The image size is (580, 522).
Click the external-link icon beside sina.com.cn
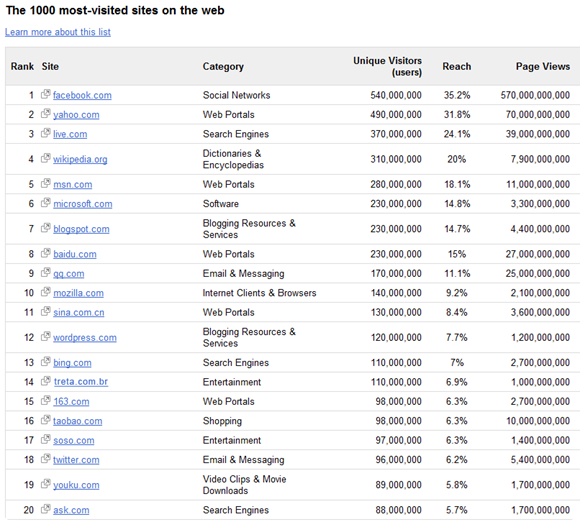coord(45,311)
